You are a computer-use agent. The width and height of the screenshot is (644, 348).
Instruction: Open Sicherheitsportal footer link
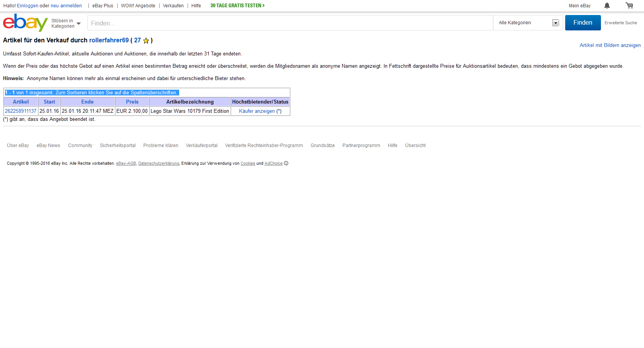[118, 146]
